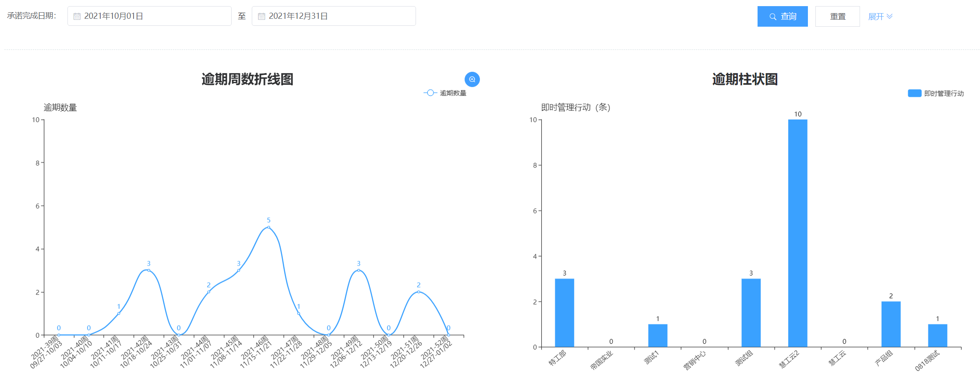Click the 特工部 bar in bar chart

coord(564,312)
